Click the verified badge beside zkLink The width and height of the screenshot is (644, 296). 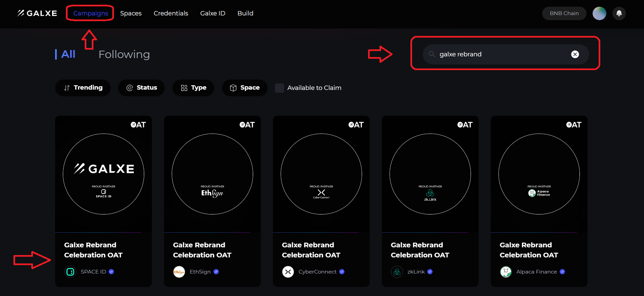430,272
